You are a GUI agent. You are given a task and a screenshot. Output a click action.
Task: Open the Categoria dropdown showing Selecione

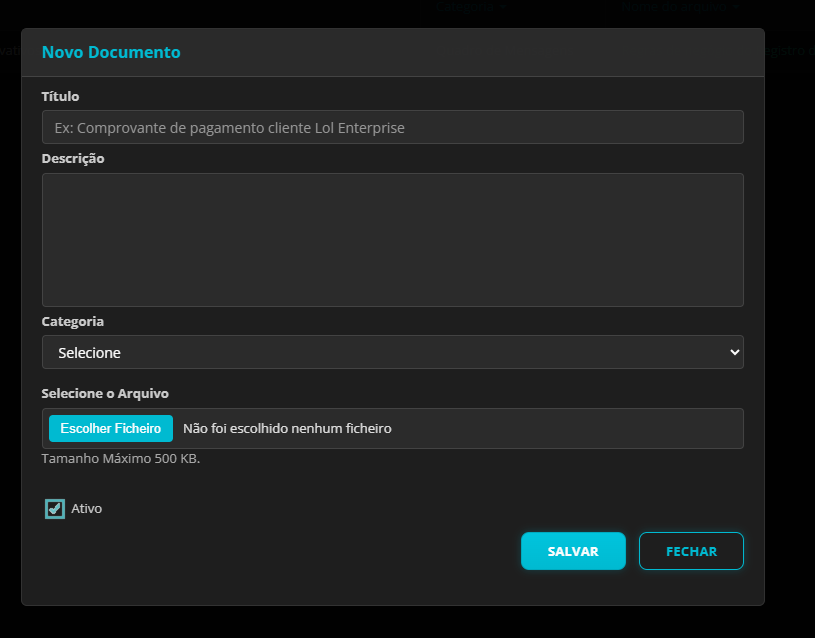click(x=392, y=352)
